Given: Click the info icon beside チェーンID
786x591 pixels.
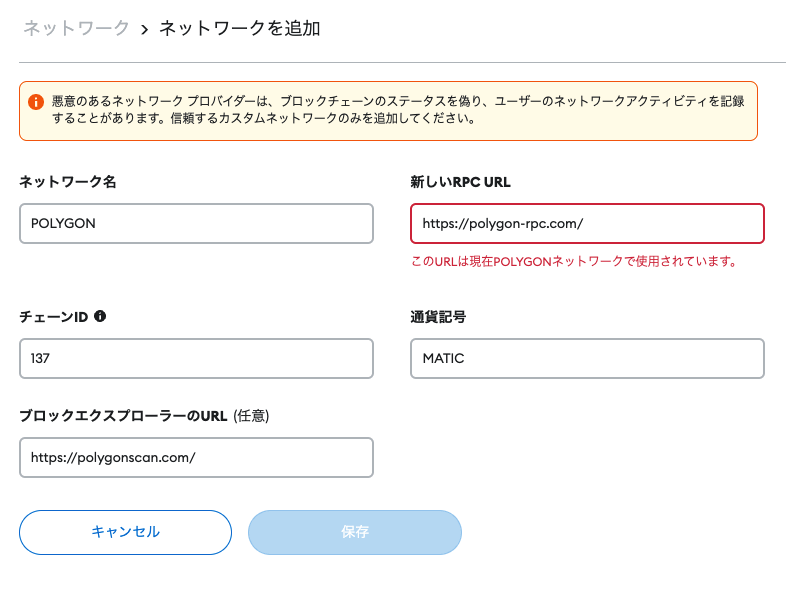Looking at the screenshot, I should (100, 316).
